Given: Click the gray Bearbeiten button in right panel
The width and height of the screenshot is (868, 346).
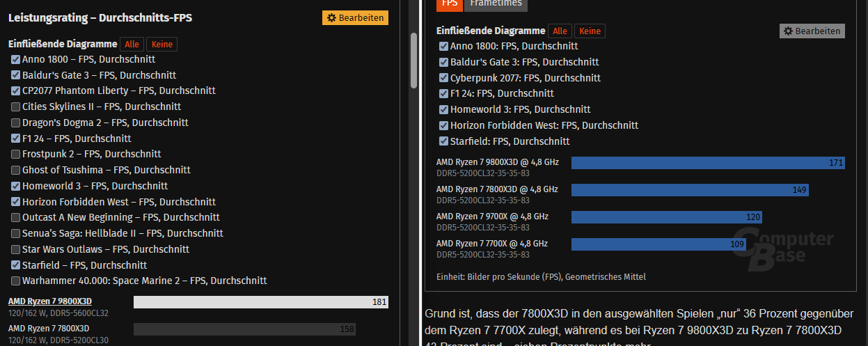Looking at the screenshot, I should 812,31.
